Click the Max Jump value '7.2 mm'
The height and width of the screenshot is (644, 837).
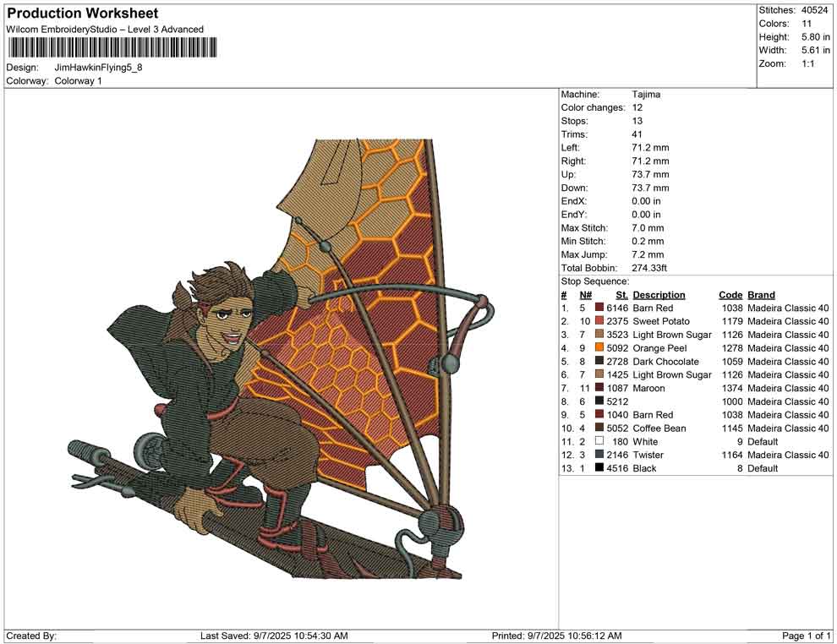[x=648, y=254]
